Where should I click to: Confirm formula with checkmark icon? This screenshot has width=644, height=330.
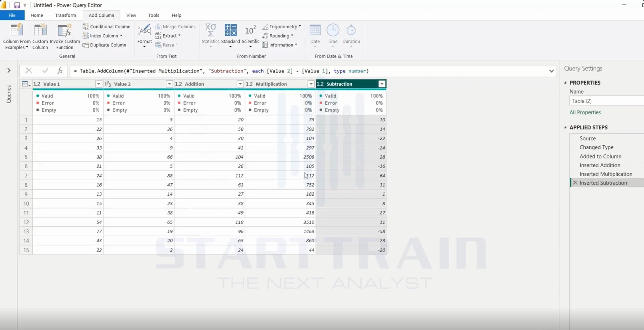(45, 71)
